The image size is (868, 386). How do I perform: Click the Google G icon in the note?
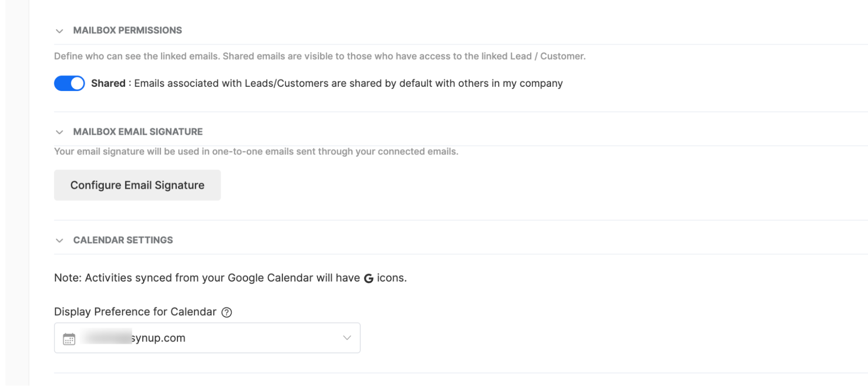coord(369,278)
